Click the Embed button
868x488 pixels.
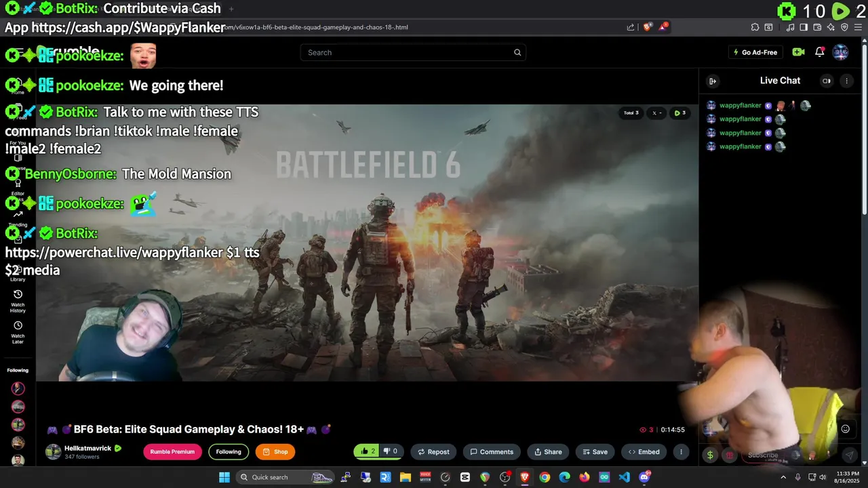click(x=644, y=451)
